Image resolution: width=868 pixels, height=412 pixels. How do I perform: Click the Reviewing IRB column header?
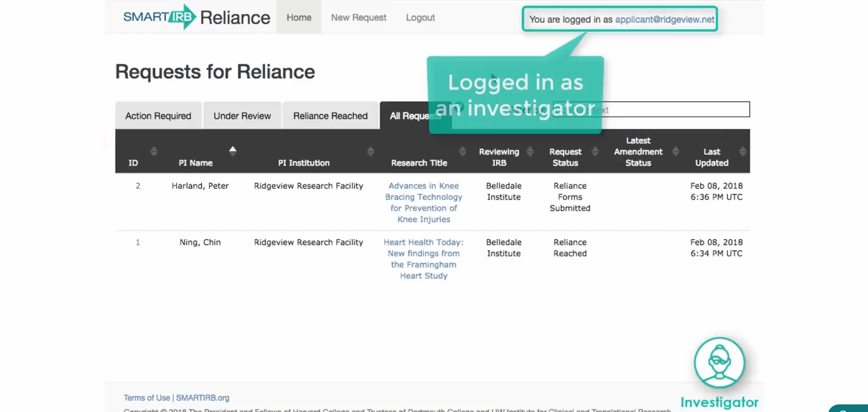499,157
